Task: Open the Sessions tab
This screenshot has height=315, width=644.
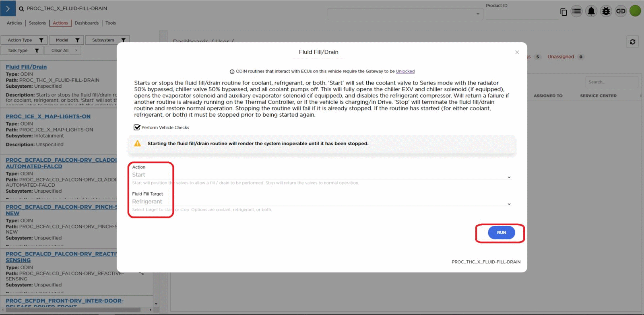Action: coord(37,23)
